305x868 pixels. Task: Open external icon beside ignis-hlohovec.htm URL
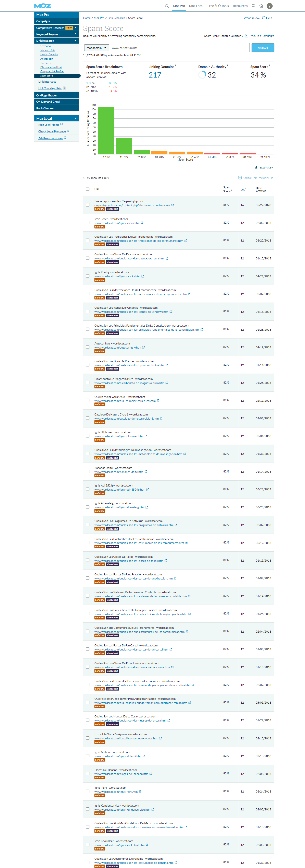(x=146, y=436)
